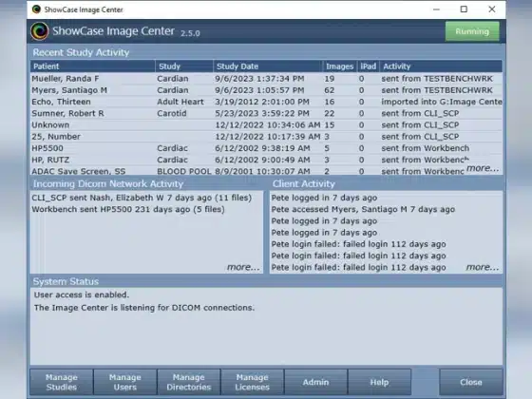Sort by the Activity column header
Viewport: 532px width, 399px height.
point(441,66)
